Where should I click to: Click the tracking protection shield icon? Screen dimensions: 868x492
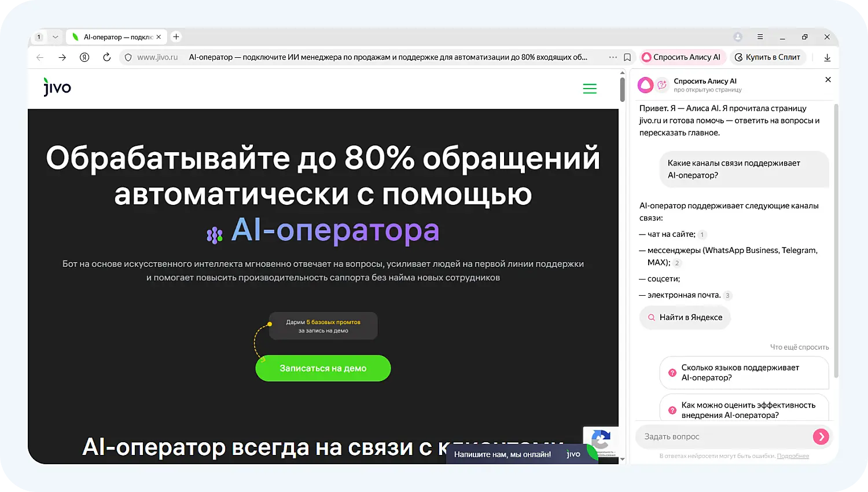pyautogui.click(x=127, y=57)
